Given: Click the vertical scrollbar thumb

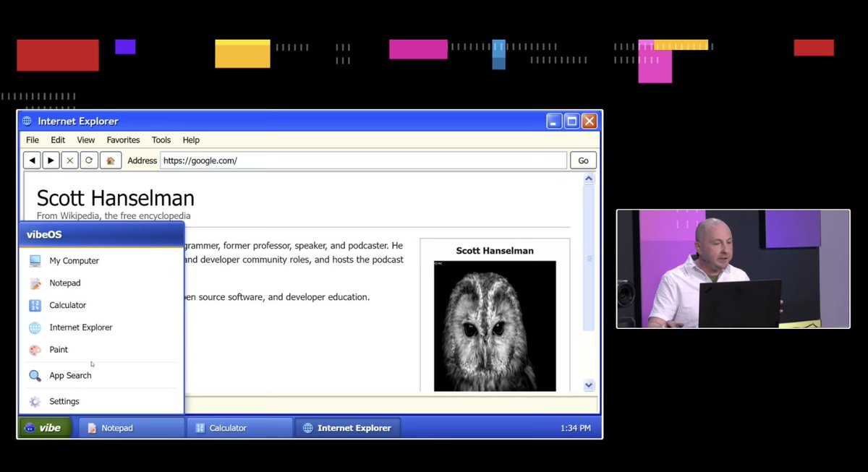Looking at the screenshot, I should pos(589,258).
